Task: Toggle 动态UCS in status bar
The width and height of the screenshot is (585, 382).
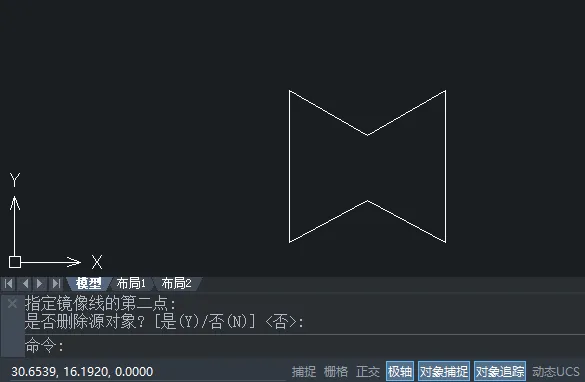Action: [x=556, y=372]
